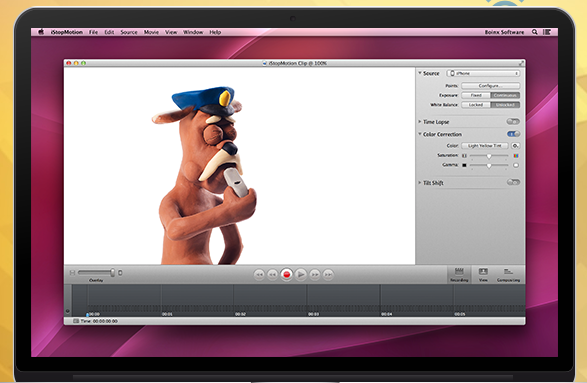The width and height of the screenshot is (587, 383).
Task: Open the Compositing panel icon
Action: coord(508,274)
